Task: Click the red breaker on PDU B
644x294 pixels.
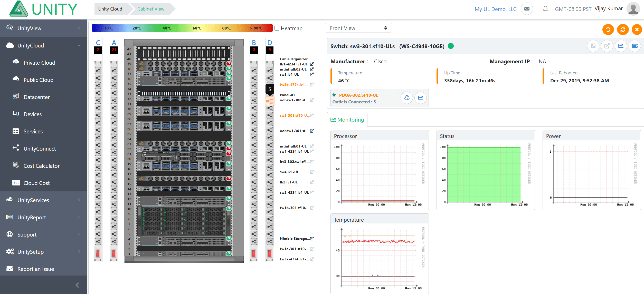Action: click(254, 253)
